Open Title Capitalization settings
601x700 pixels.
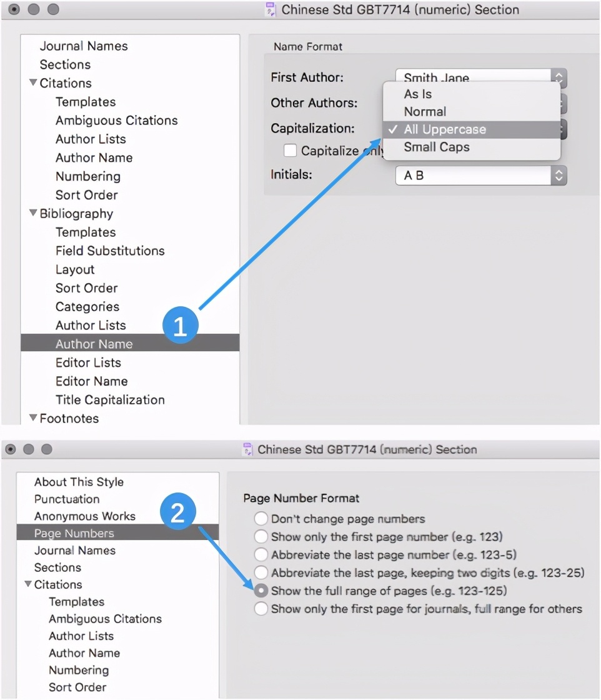[110, 400]
